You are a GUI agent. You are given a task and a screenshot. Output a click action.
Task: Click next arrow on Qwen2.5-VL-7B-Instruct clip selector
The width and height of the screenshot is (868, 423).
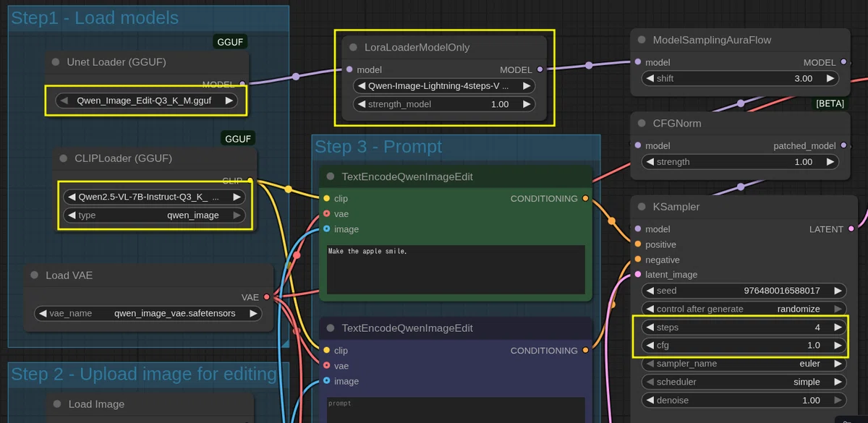(237, 197)
